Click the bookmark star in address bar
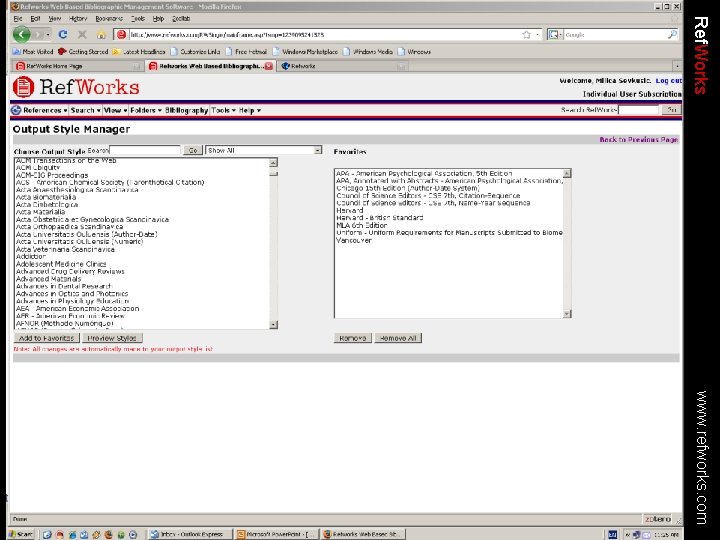 pos(526,34)
